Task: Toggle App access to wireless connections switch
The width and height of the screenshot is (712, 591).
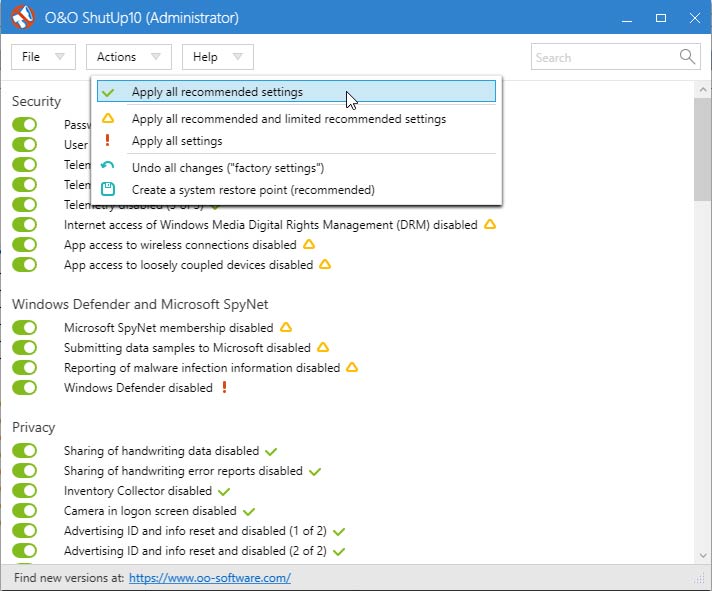Action: 25,245
